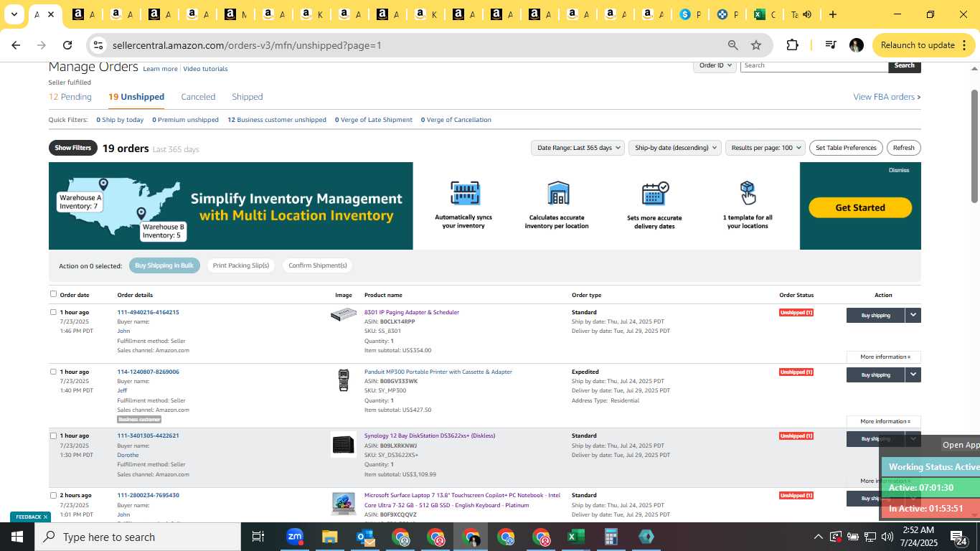Click the Panduit MP300 printer thumbnail
Viewport: 980px width, 551px height.
tap(344, 380)
